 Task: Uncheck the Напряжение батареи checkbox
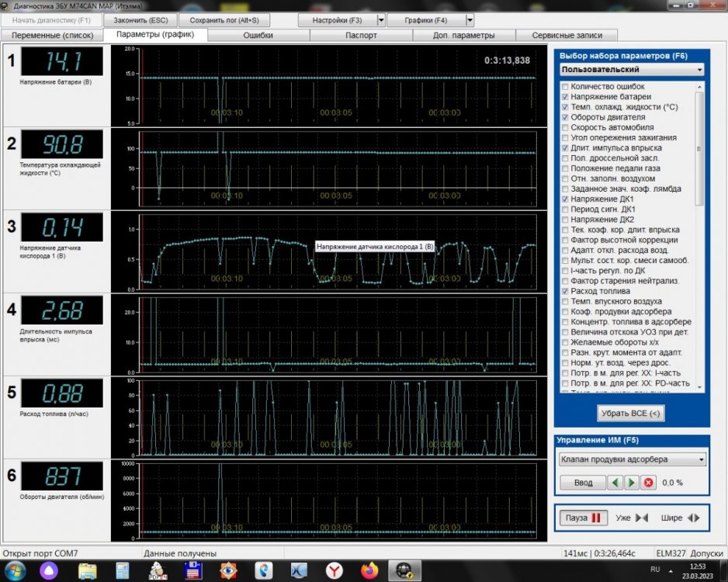click(565, 97)
